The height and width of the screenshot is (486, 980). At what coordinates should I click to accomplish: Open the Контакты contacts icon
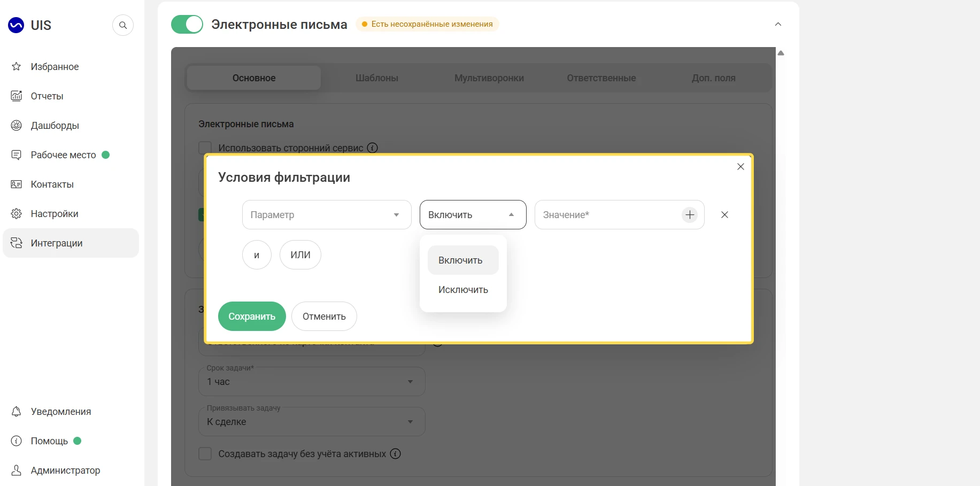tap(17, 184)
